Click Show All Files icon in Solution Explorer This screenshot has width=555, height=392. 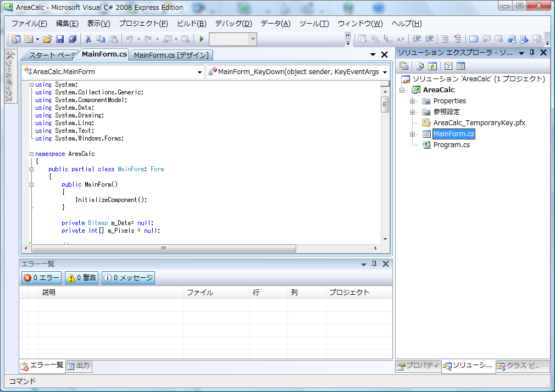pos(420,66)
